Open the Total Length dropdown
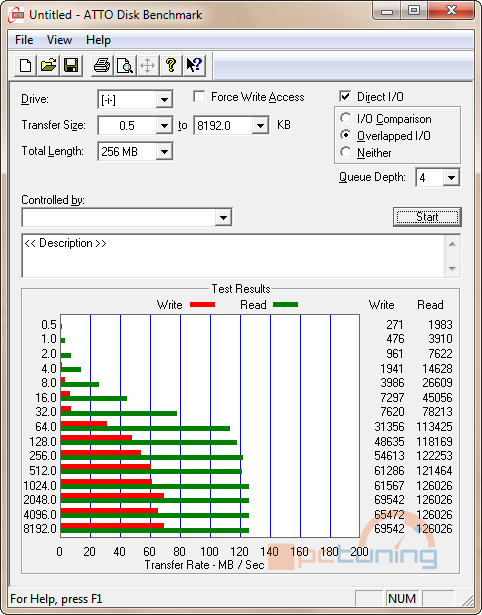Viewport: 482px width, 615px height. point(164,151)
